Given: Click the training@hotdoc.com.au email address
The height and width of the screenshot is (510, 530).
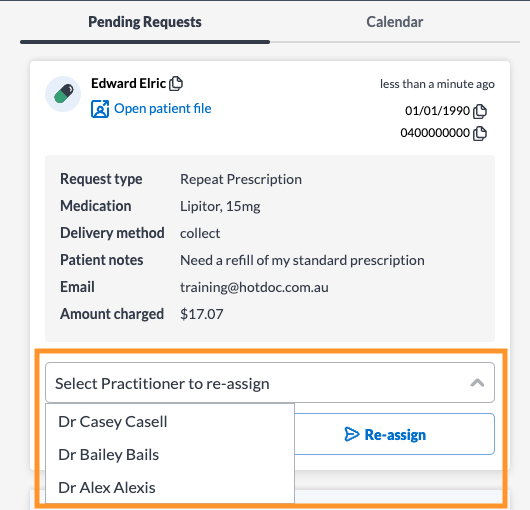Looking at the screenshot, I should click(x=254, y=287).
